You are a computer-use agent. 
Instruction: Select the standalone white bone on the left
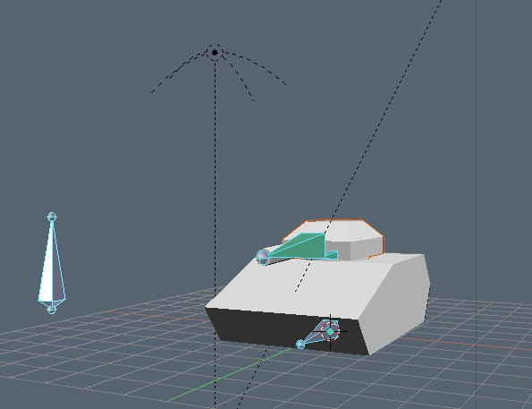pos(52,263)
